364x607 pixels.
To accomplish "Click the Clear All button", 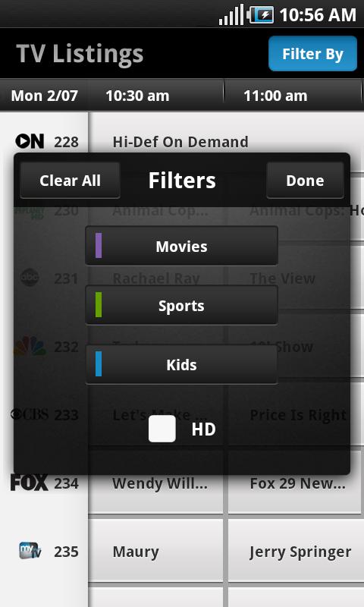I will 70,181.
